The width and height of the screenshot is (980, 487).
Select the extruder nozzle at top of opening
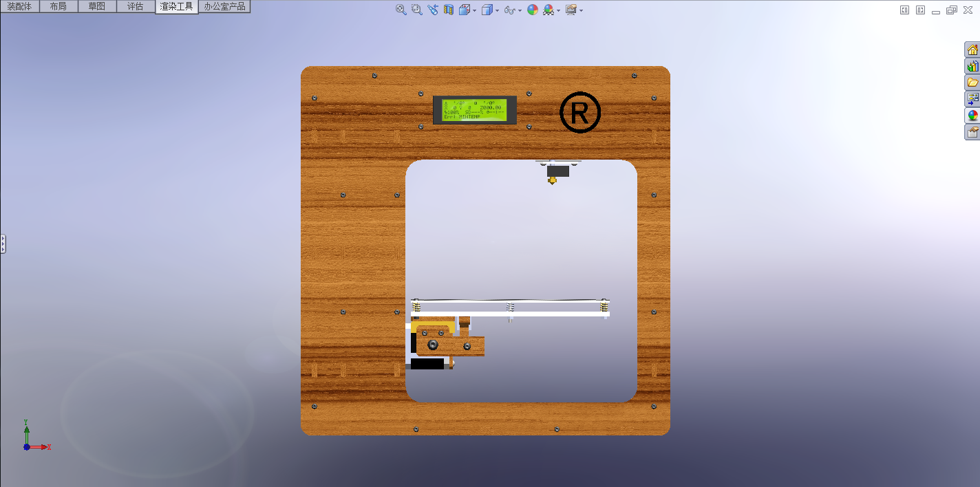click(x=552, y=181)
